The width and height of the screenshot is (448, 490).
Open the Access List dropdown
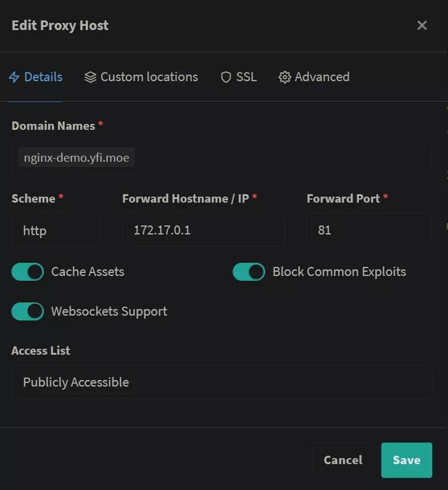(222, 382)
